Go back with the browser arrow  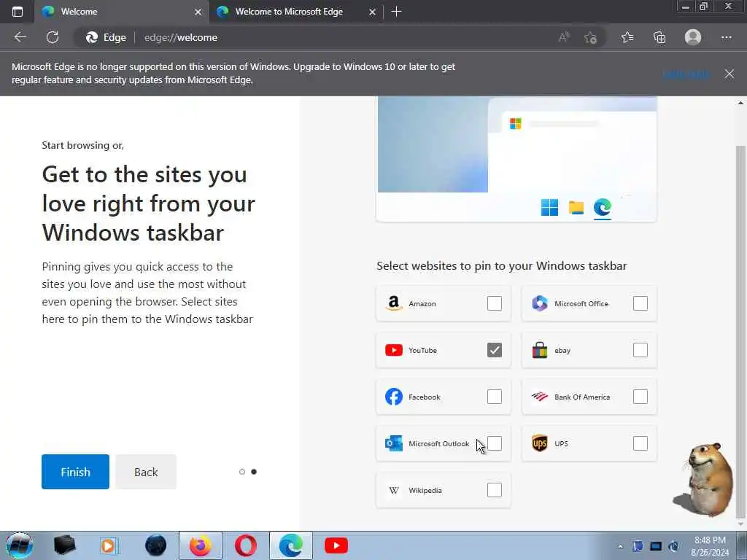[x=20, y=37]
